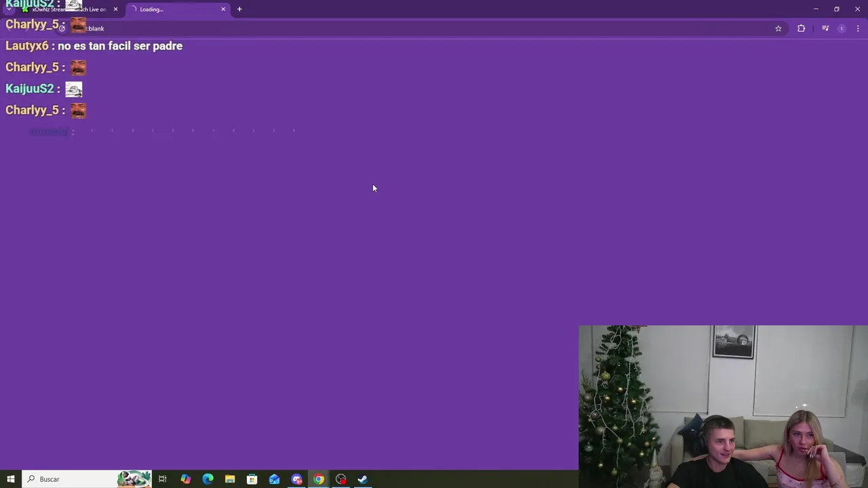Restore down the Chrome window
868x488 pixels.
[837, 9]
